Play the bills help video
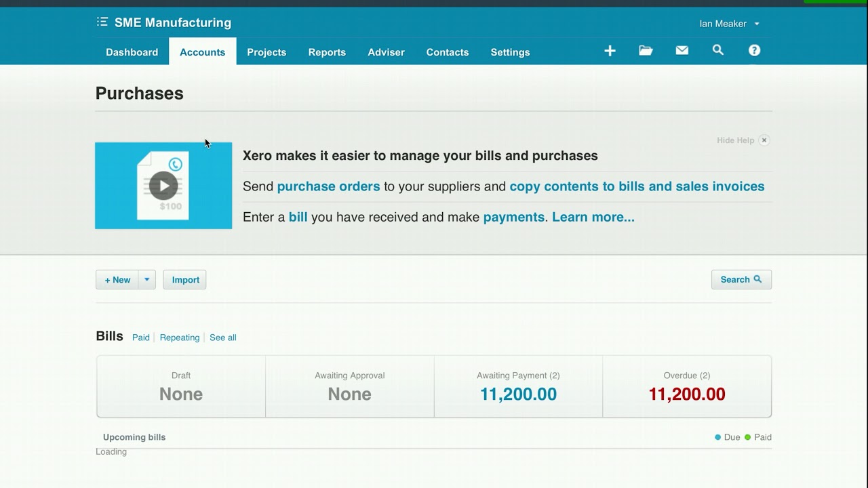This screenshot has height=488, width=868. [x=163, y=186]
